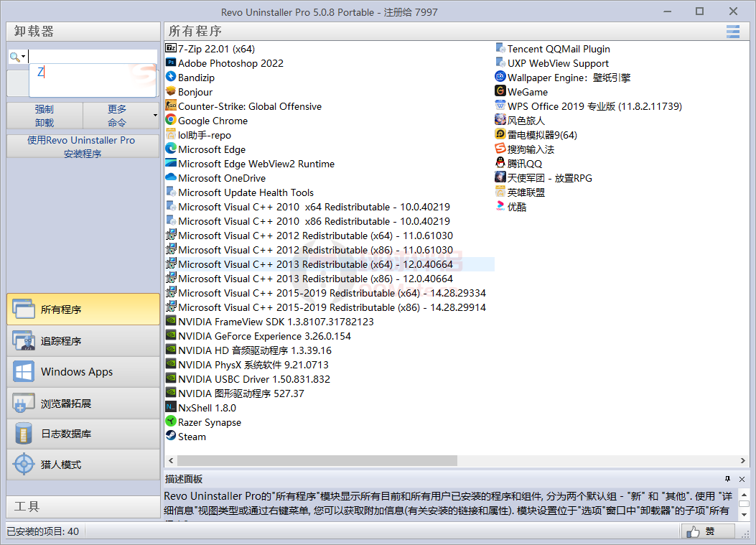Screen dimensions: 756x545
Task: Open the hamburger view menu icon
Action: click(732, 32)
